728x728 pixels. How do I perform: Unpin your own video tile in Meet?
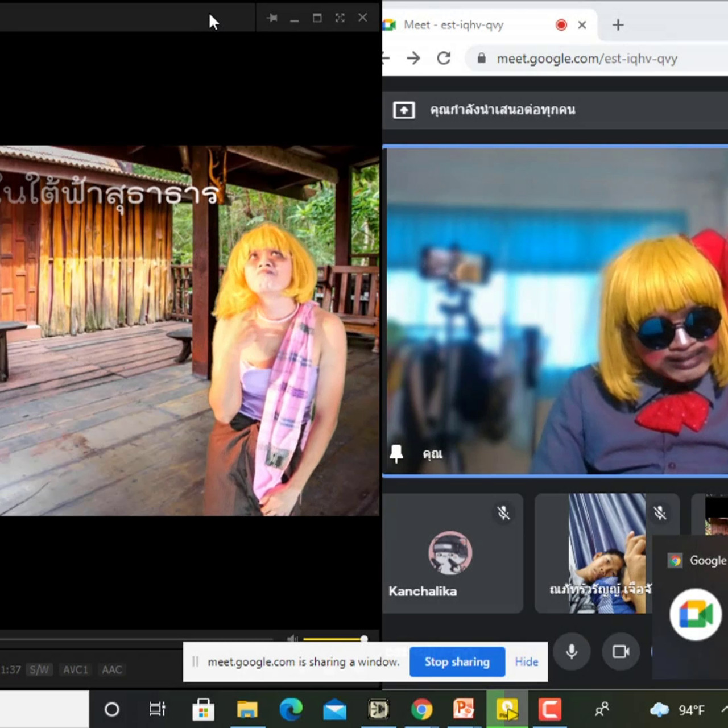(396, 453)
